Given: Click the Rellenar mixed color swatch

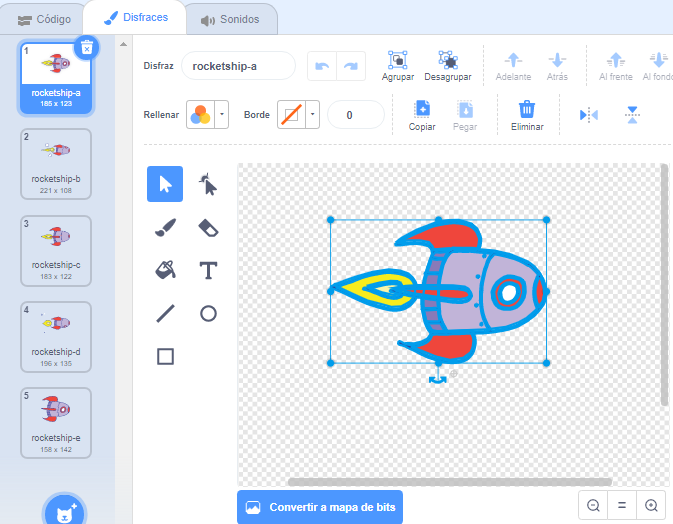Looking at the screenshot, I should coord(200,114).
